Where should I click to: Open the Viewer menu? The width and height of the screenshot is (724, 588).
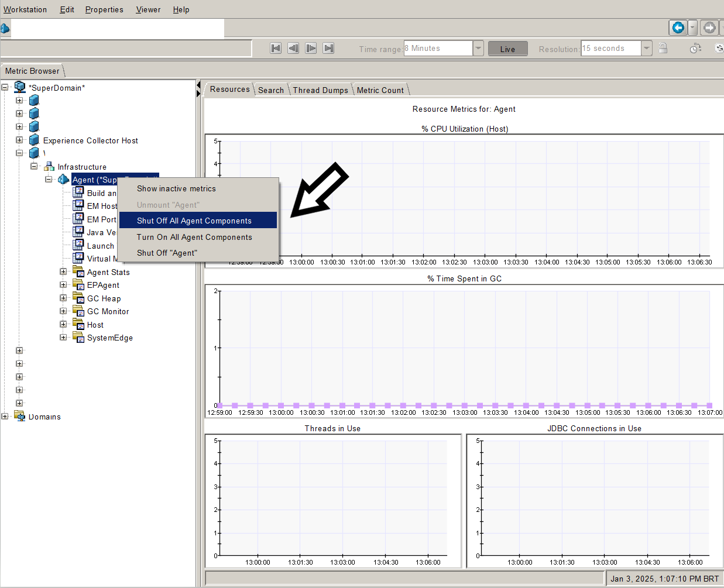(148, 9)
